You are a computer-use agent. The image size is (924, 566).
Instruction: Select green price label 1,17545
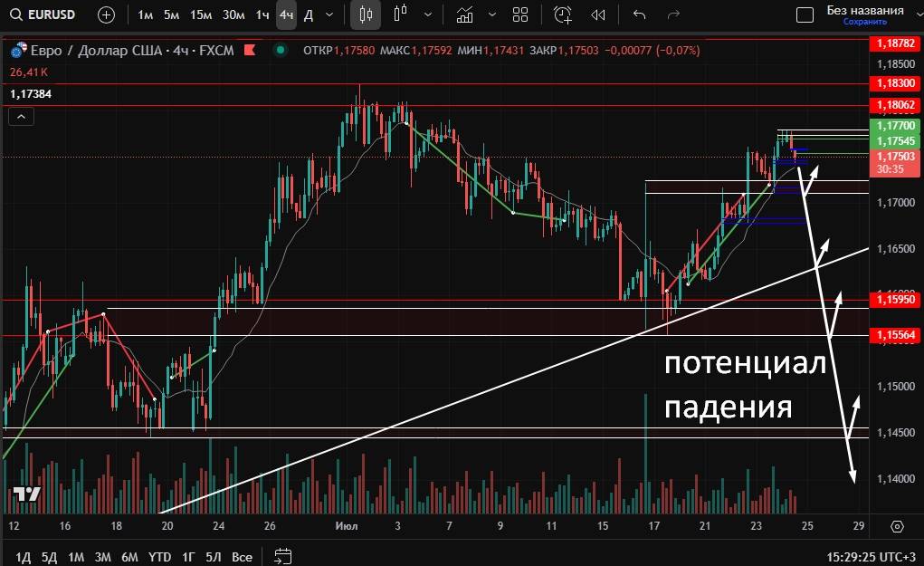pyautogui.click(x=895, y=141)
